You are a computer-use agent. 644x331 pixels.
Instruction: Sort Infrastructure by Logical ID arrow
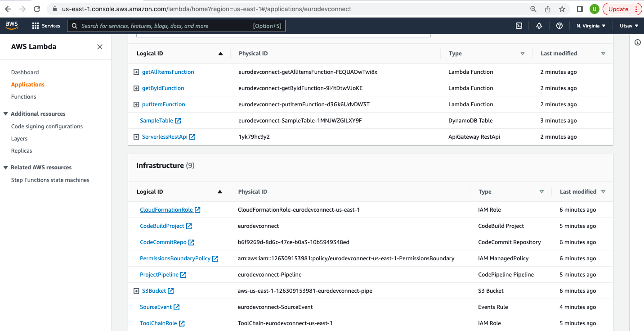pos(220,192)
